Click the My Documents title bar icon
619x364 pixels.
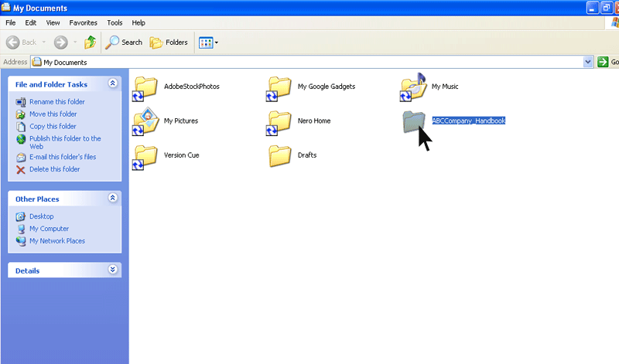coord(6,8)
